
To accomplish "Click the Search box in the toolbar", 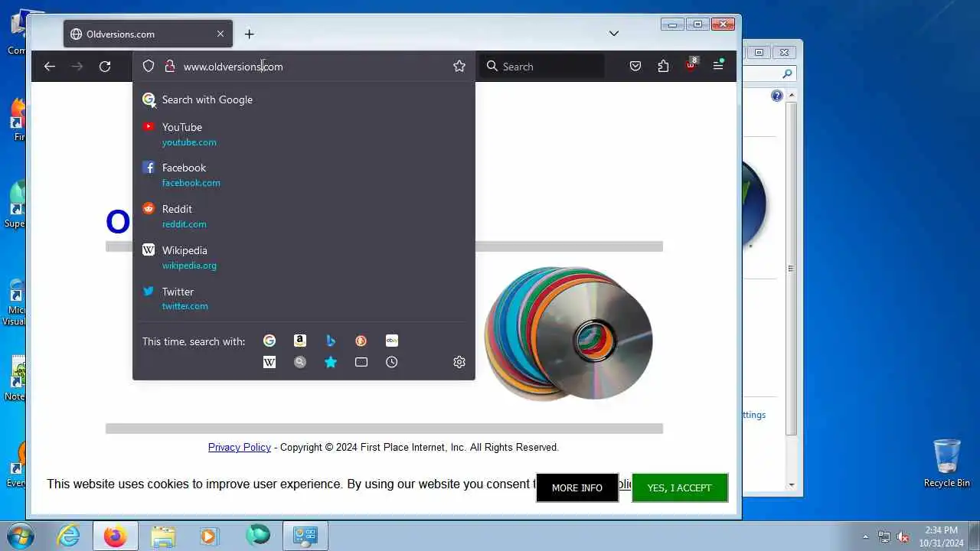I will pos(542,67).
